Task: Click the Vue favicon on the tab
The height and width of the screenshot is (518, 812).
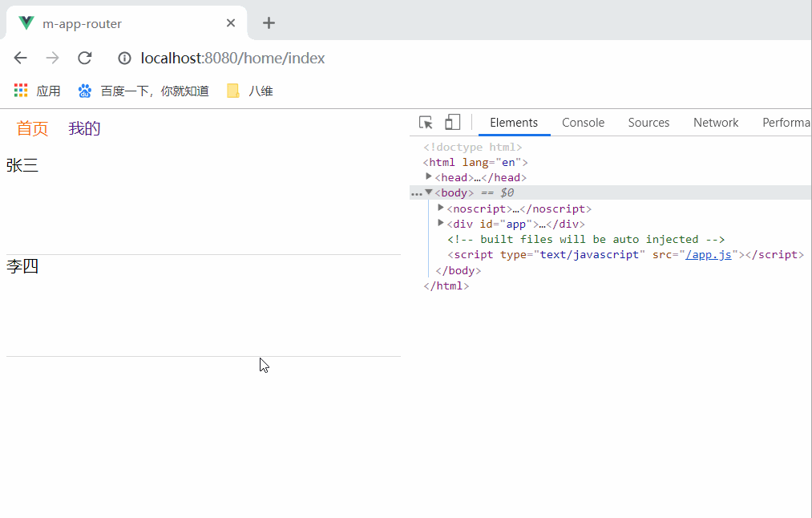Action: 26,22
